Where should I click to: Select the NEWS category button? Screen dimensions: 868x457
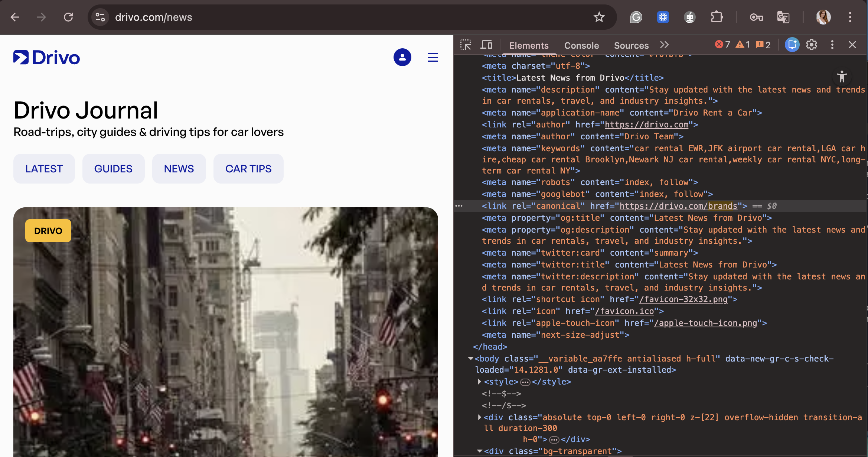pos(179,169)
